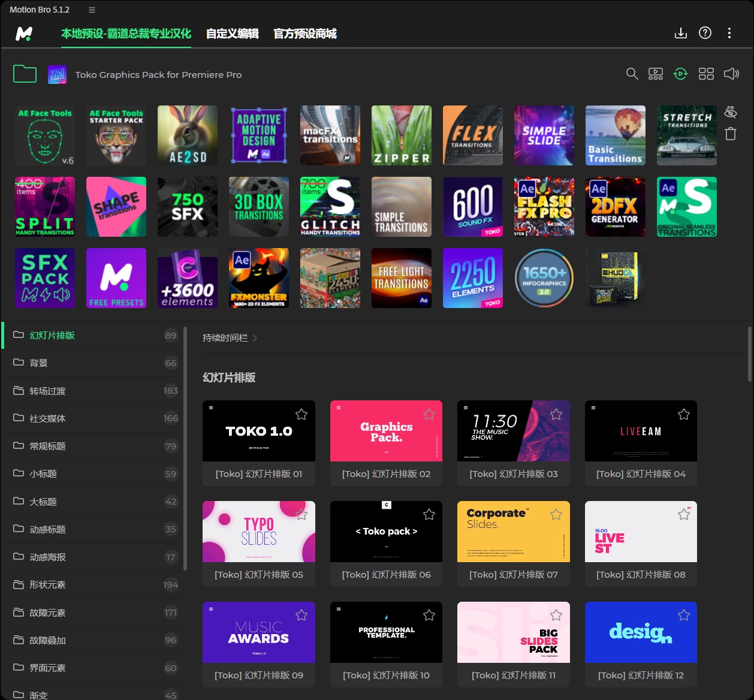This screenshot has height=700, width=754.
Task: Select the 故障元素 category
Action: click(92, 612)
